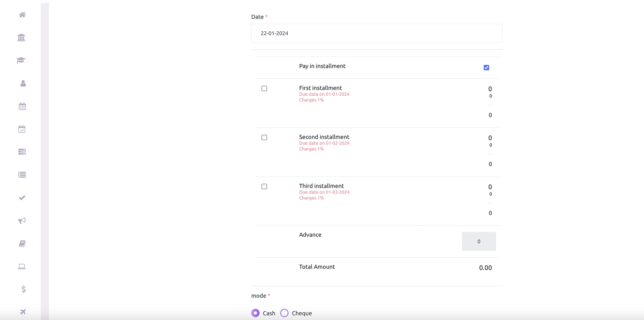Click the calendar check attendance icon

(x=22, y=129)
